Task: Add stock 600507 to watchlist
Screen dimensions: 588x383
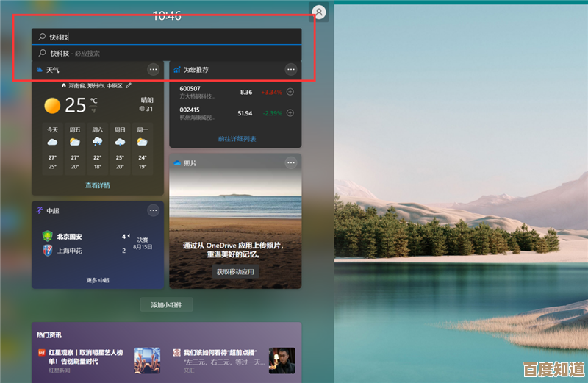Action: [x=290, y=92]
